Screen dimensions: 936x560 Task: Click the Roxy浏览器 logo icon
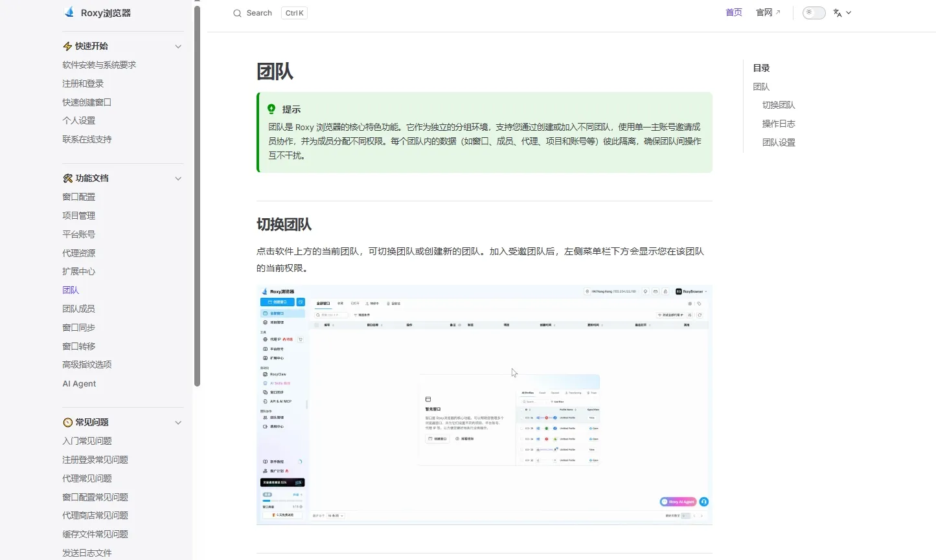click(69, 12)
